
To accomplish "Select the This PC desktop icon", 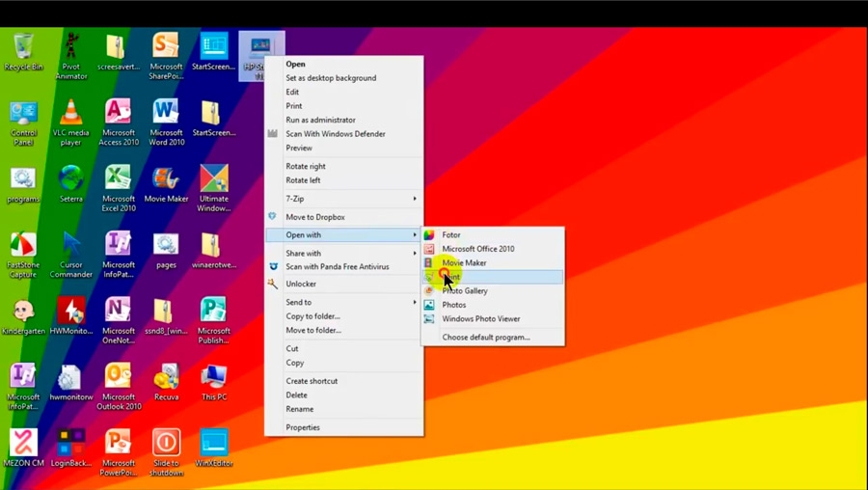I will tap(214, 383).
